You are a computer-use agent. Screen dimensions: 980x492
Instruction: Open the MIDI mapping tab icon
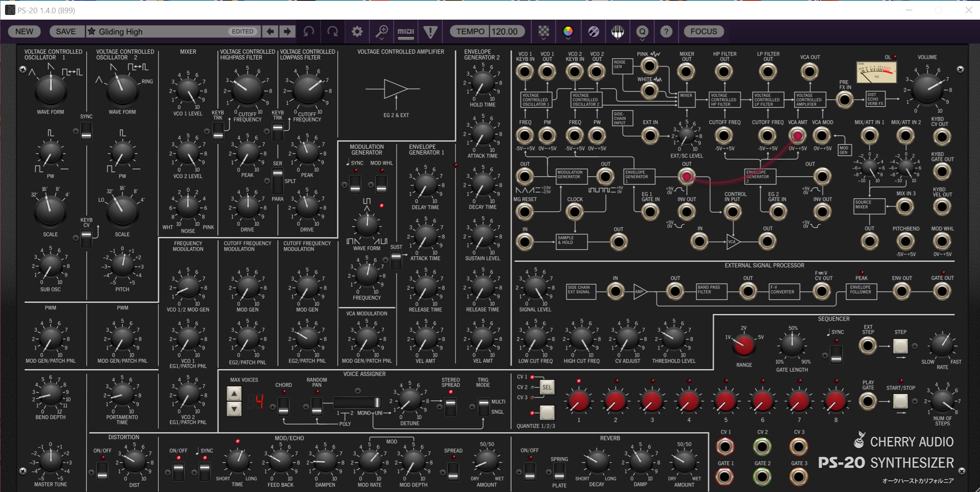tap(405, 32)
